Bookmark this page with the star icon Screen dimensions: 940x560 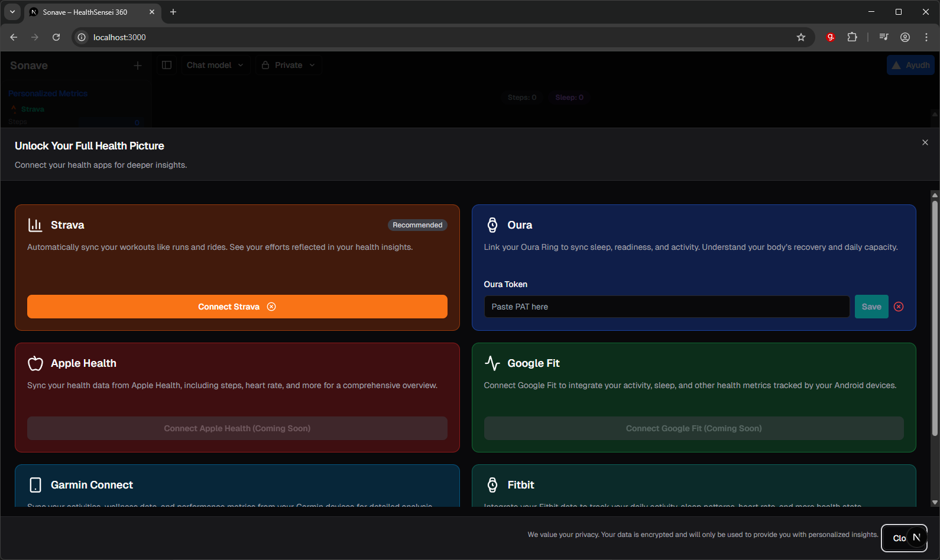click(801, 37)
